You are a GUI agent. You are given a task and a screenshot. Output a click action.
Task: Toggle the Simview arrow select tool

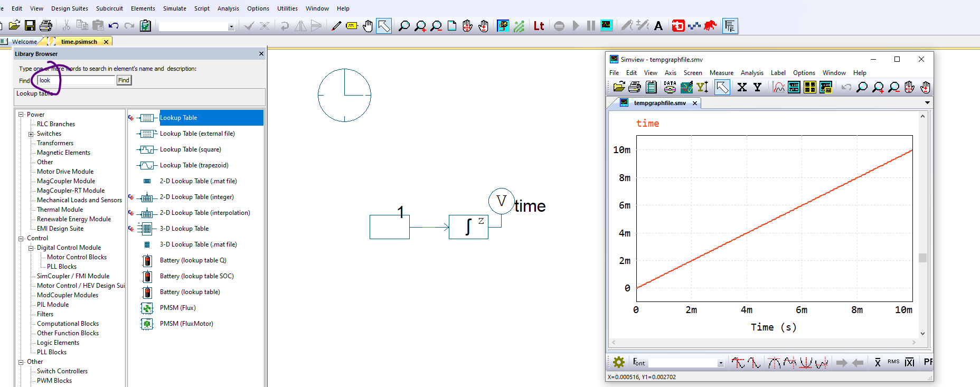[722, 87]
